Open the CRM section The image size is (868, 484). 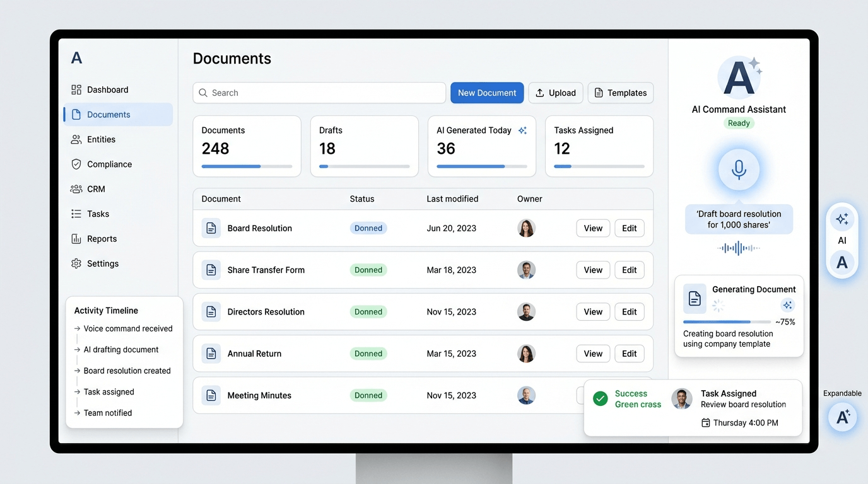point(118,189)
